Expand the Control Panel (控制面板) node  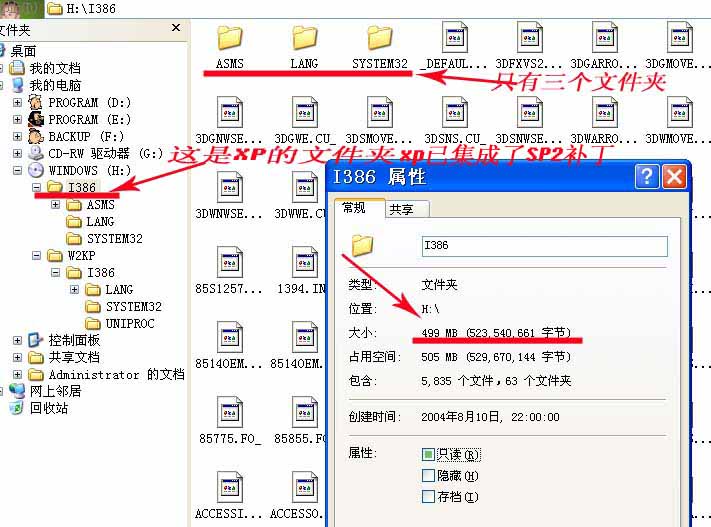[17, 340]
